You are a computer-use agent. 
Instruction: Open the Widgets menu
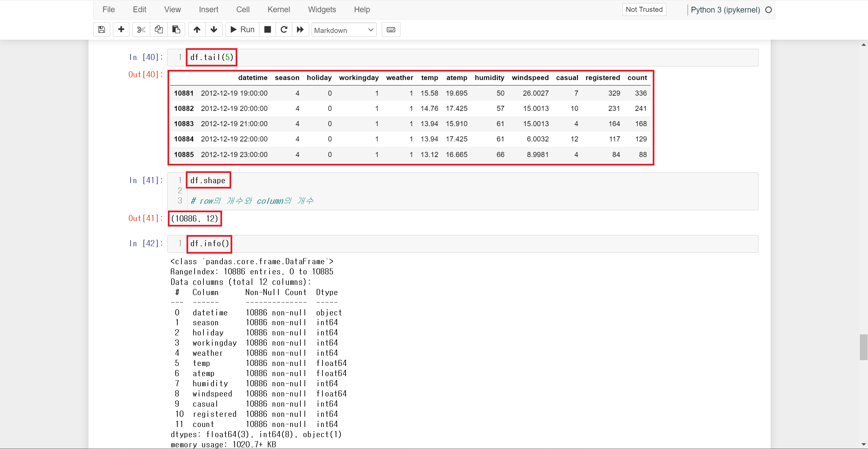pyautogui.click(x=322, y=9)
